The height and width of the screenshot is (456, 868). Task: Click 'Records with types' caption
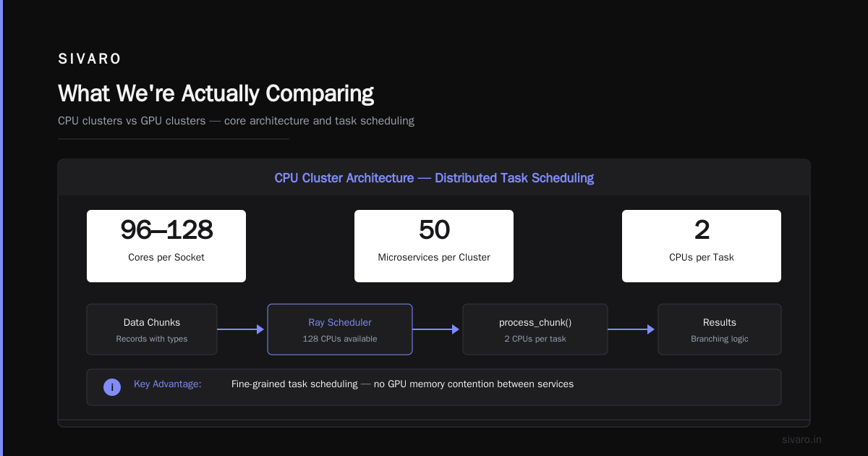pyautogui.click(x=152, y=339)
